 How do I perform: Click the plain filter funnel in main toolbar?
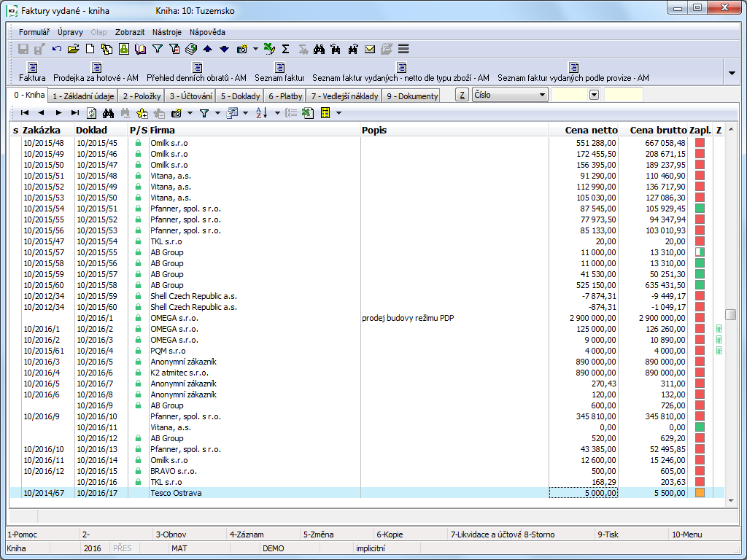[158, 49]
